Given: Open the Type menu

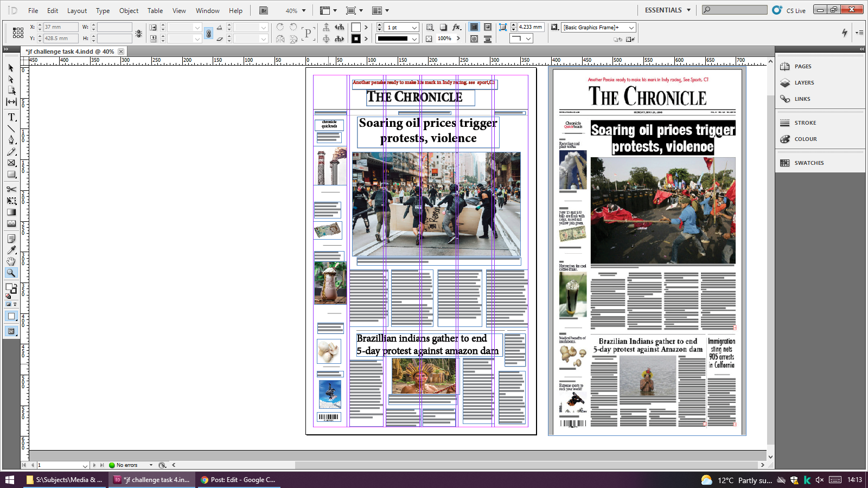Looking at the screenshot, I should click(103, 10).
